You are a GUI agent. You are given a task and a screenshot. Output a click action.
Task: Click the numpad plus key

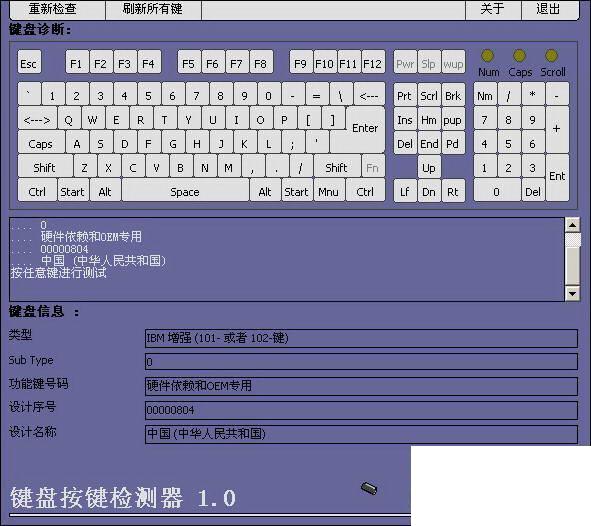tap(557, 129)
